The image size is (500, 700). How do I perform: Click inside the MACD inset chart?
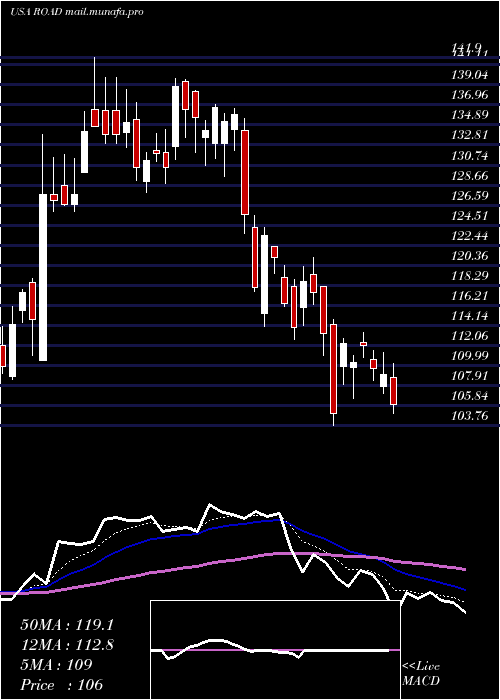(x=275, y=650)
